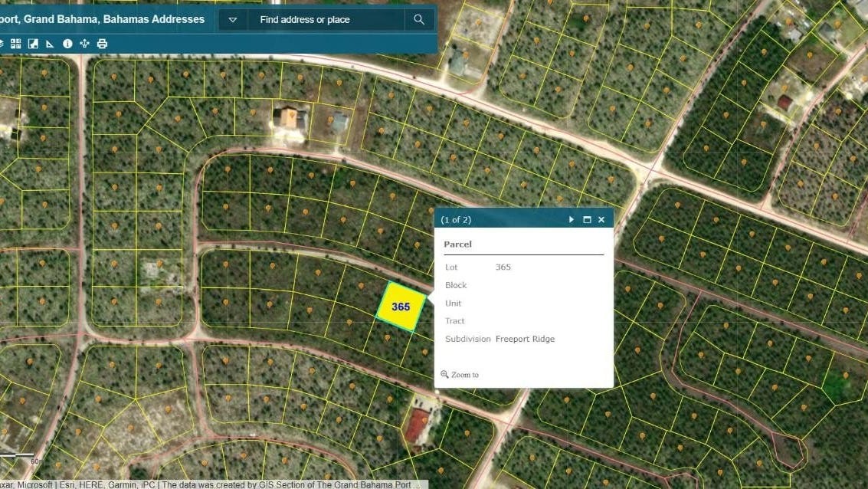868x489 pixels.
Task: Select the highlighted lot 365 parcel
Action: click(400, 307)
